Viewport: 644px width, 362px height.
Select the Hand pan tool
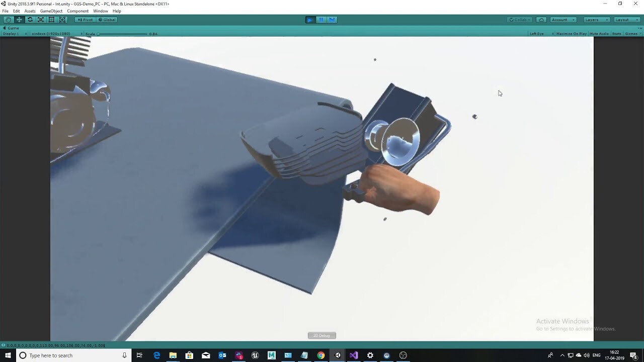click(8, 19)
